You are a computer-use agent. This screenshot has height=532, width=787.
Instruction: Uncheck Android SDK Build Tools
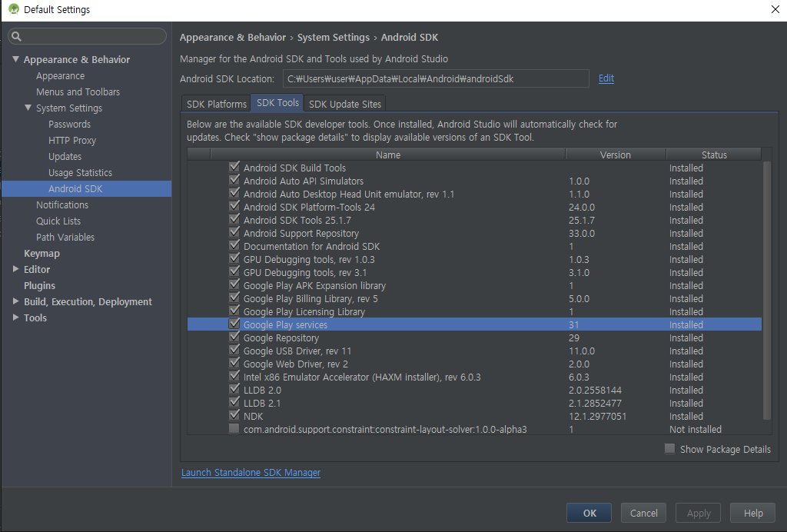234,167
